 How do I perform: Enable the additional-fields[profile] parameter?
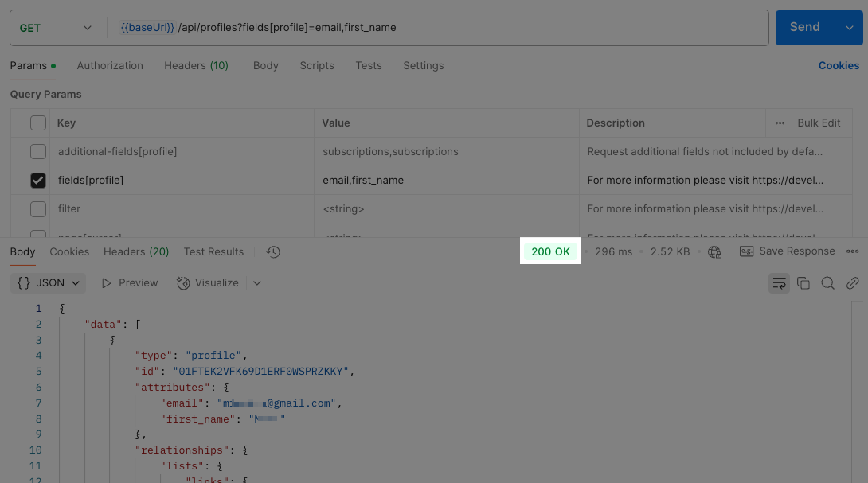coord(38,151)
